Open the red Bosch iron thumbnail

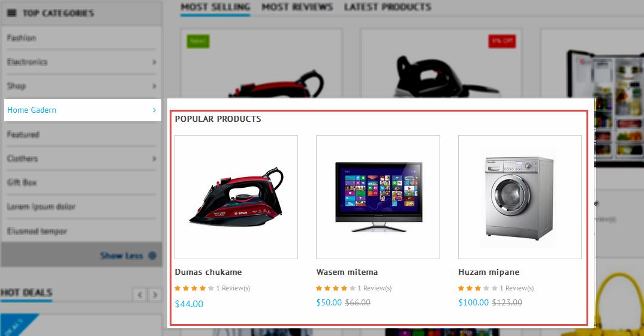[236, 197]
